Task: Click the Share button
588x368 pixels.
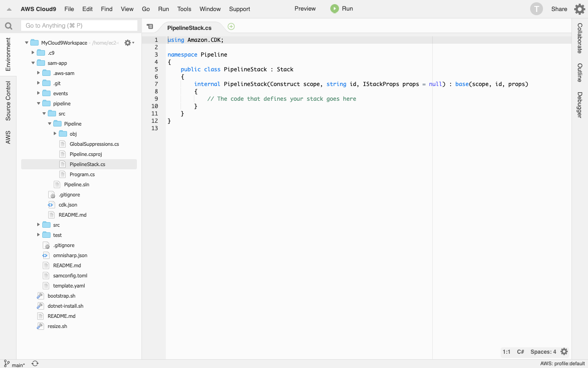Action: [559, 9]
